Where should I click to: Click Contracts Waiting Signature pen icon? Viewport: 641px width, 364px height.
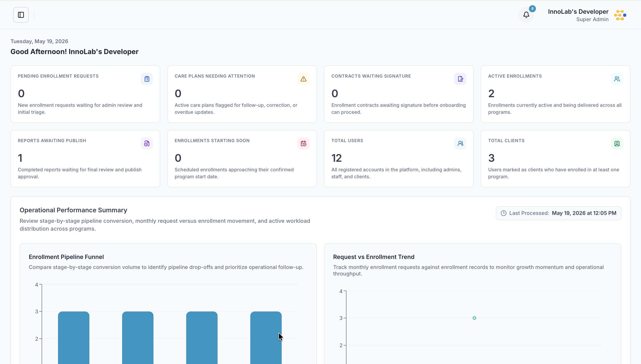point(460,79)
